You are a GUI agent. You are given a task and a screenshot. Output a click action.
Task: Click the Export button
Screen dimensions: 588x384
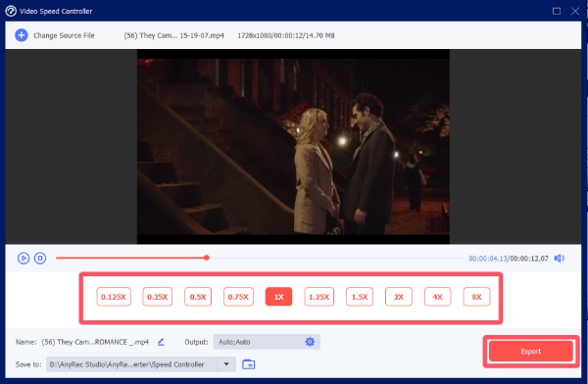pos(531,352)
